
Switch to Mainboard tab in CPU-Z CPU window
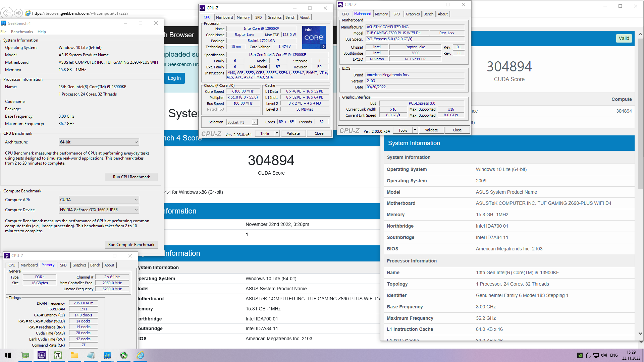coord(224,17)
